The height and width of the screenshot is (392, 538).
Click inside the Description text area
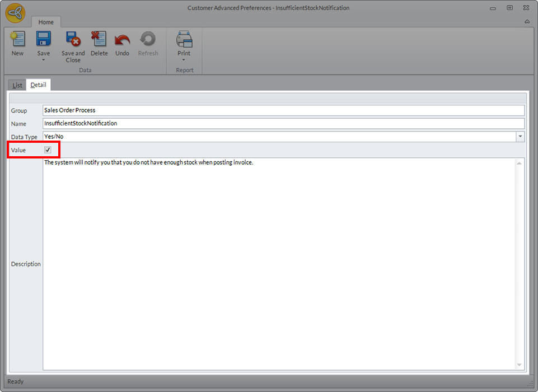pos(278,263)
